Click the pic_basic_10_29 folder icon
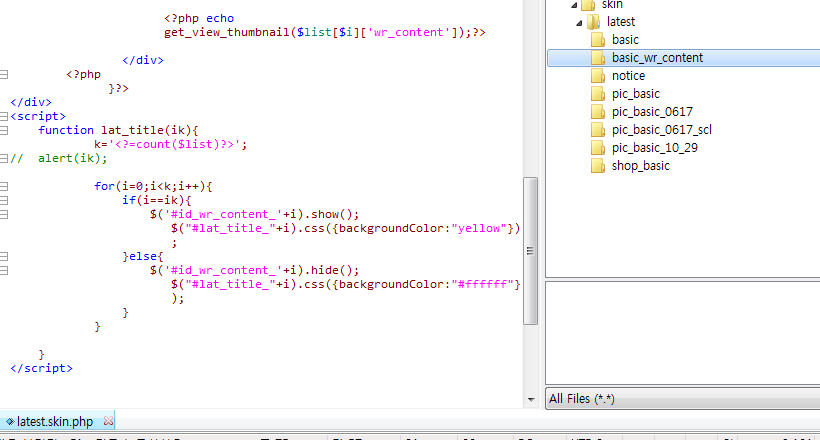Screen dimensions: 820x440 click(x=598, y=148)
